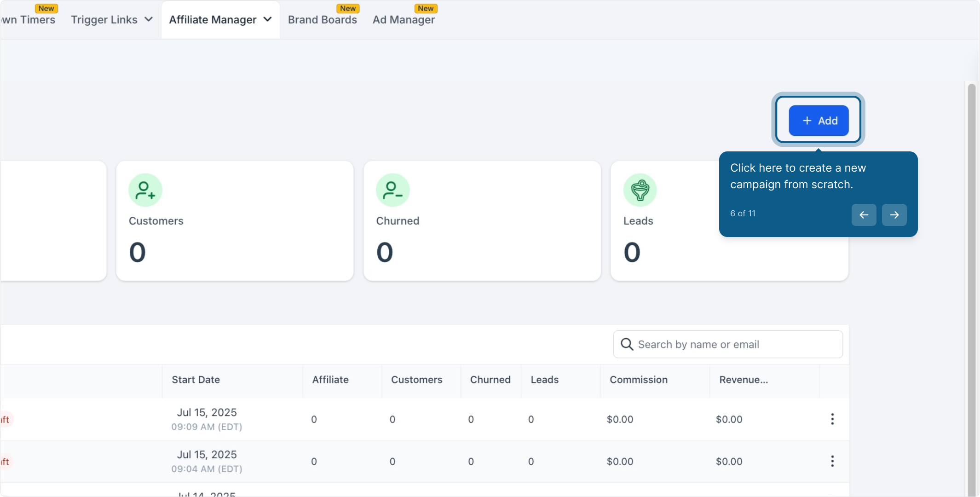
Task: Click the Customers column header
Action: point(416,380)
